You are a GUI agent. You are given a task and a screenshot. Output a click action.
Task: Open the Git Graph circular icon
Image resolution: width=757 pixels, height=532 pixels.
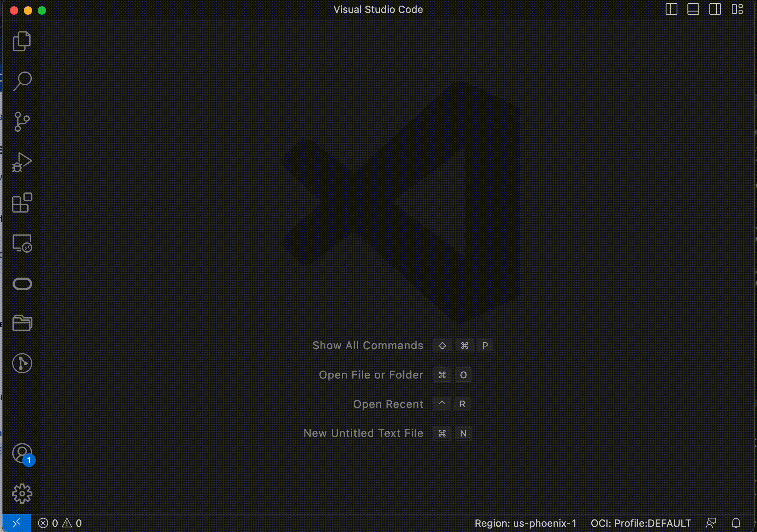click(22, 363)
